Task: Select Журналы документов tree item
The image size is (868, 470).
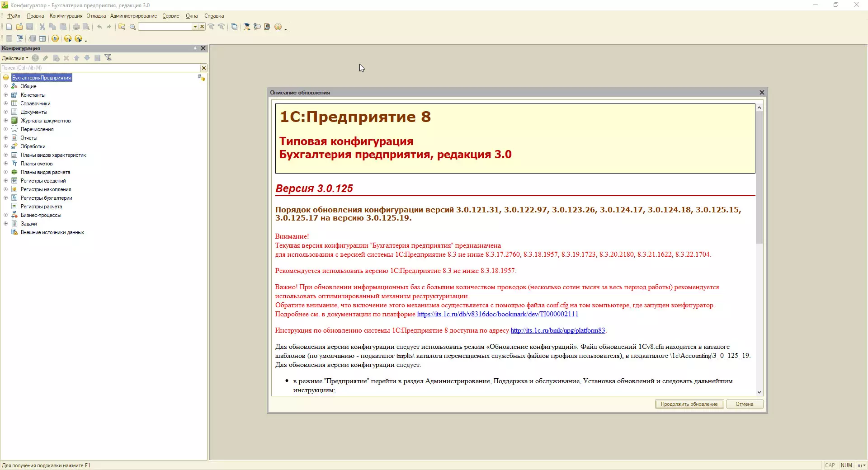Action: pyautogui.click(x=45, y=121)
